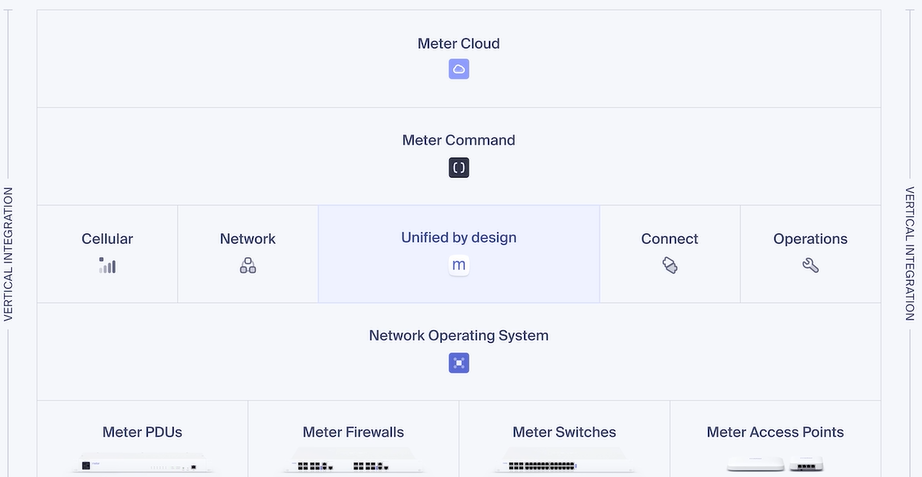922x477 pixels.
Task: Click the Network Operating System heading
Action: (459, 335)
